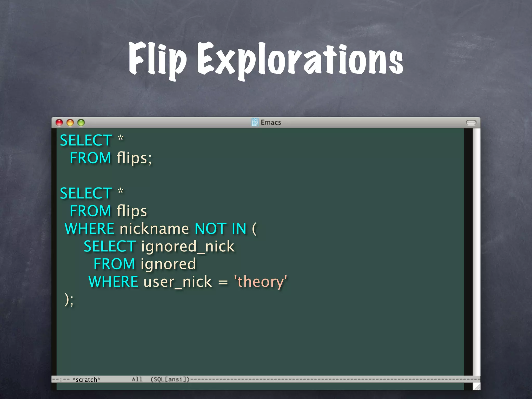The width and height of the screenshot is (532, 399).
Task: Click the first 'SELECT *' line
Action: 92,140
